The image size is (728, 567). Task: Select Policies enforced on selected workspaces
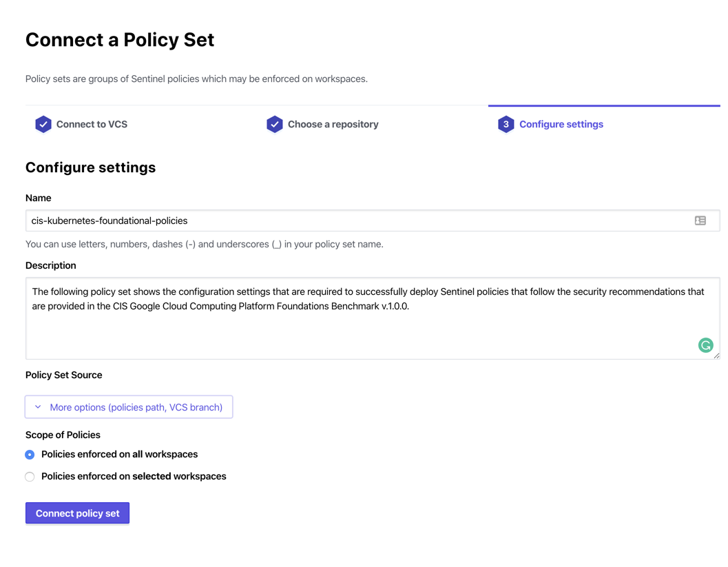pyautogui.click(x=30, y=477)
